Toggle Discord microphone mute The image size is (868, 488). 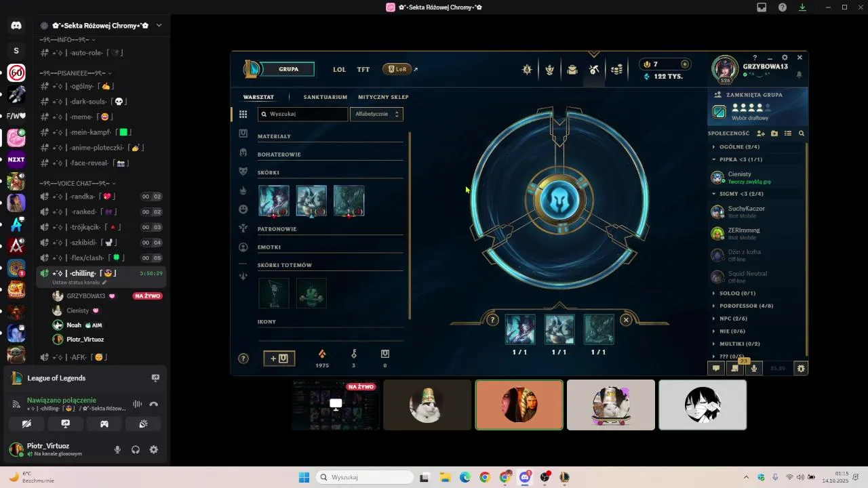[117, 449]
